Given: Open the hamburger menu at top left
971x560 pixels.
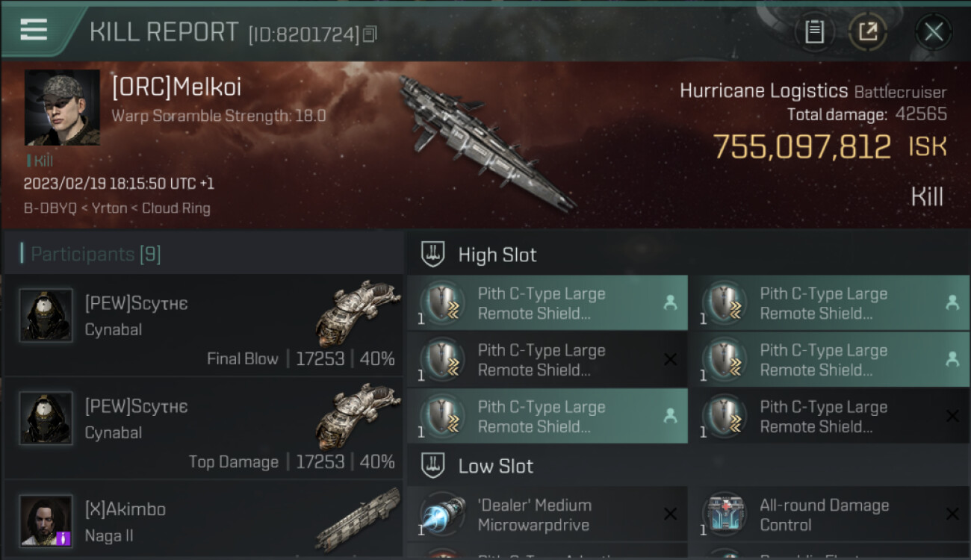Looking at the screenshot, I should click(x=34, y=30).
